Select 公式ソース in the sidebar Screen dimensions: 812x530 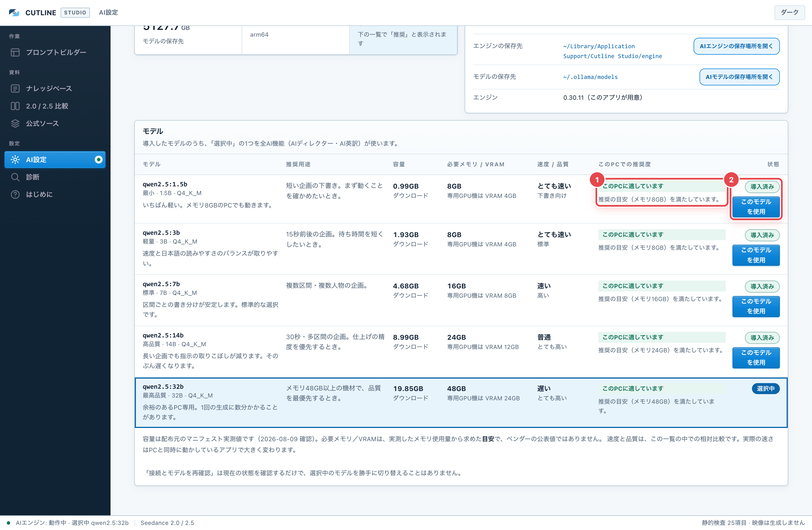[55, 123]
